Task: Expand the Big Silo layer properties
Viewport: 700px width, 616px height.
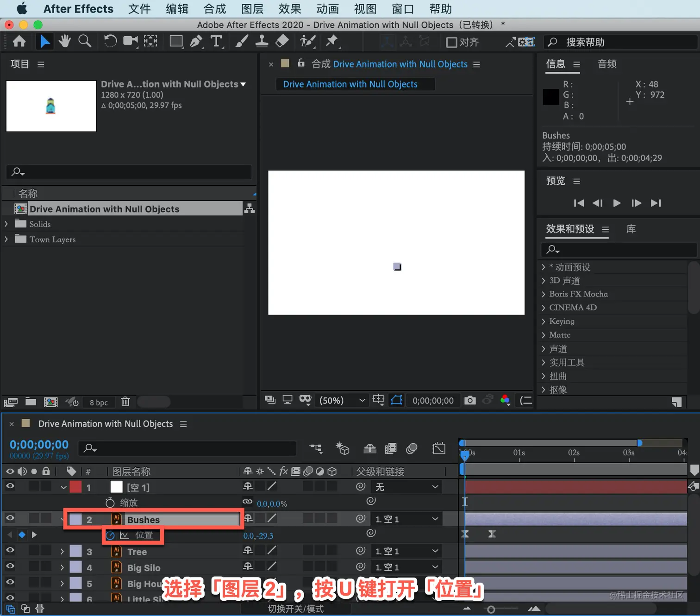Action: pos(62,567)
